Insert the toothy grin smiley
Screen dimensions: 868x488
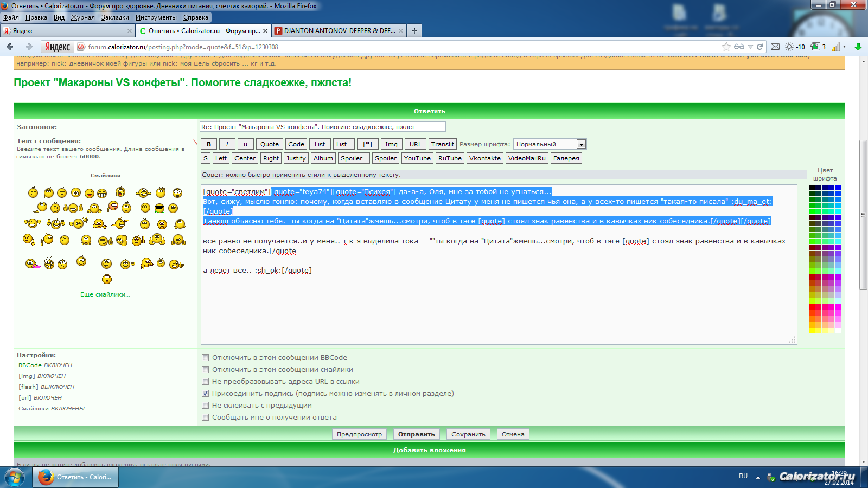(x=102, y=194)
